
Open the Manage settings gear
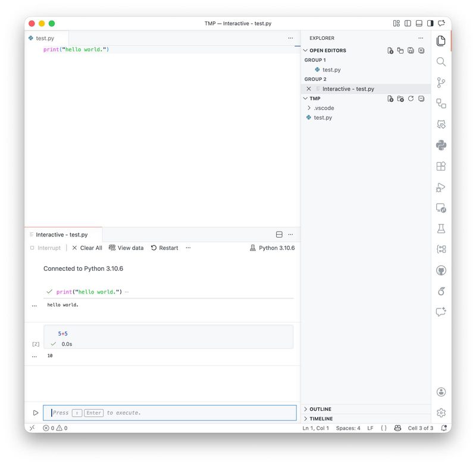(x=441, y=413)
